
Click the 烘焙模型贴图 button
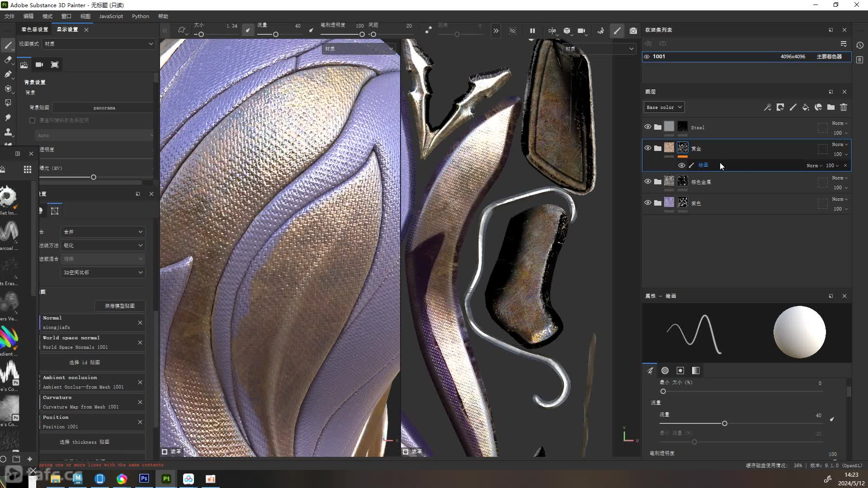pyautogui.click(x=120, y=306)
